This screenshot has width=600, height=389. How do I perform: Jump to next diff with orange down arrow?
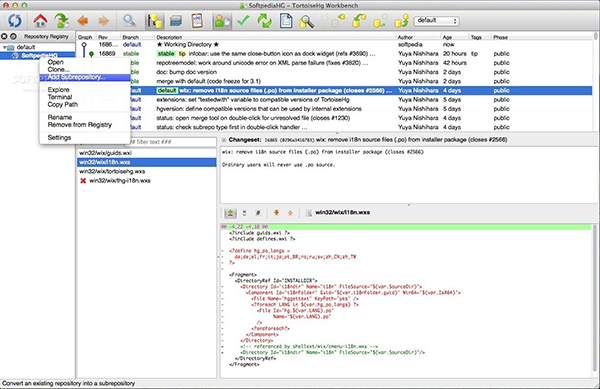coord(276,213)
